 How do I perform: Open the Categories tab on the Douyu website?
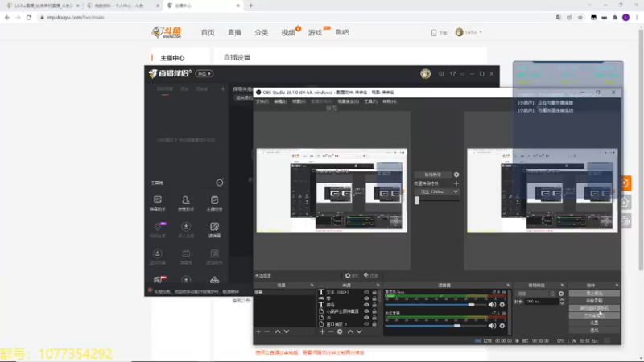pos(261,32)
